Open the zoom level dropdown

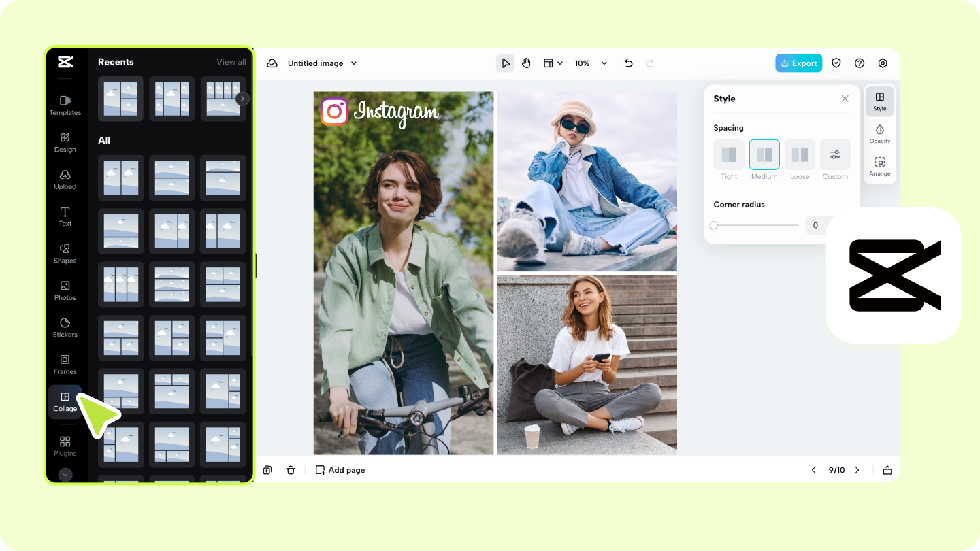(591, 63)
